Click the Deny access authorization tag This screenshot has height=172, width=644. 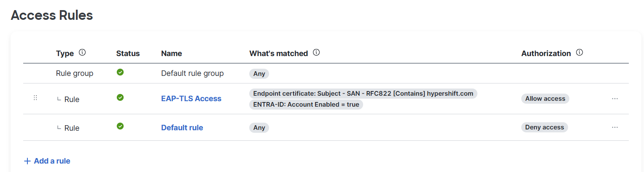[x=544, y=127]
